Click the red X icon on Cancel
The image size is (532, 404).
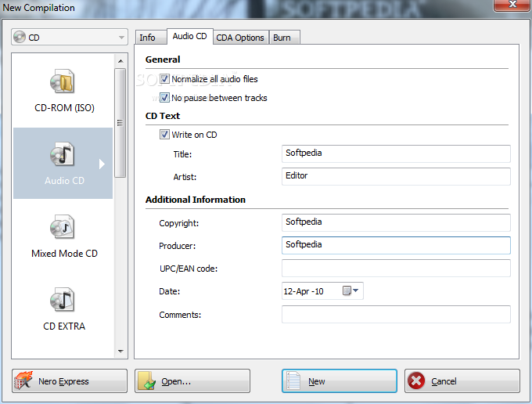tap(416, 381)
